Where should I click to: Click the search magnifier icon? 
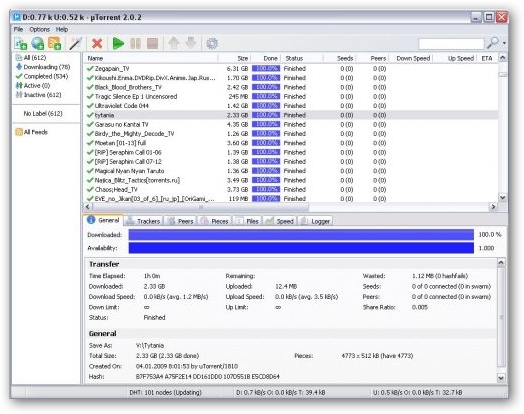[x=493, y=43]
